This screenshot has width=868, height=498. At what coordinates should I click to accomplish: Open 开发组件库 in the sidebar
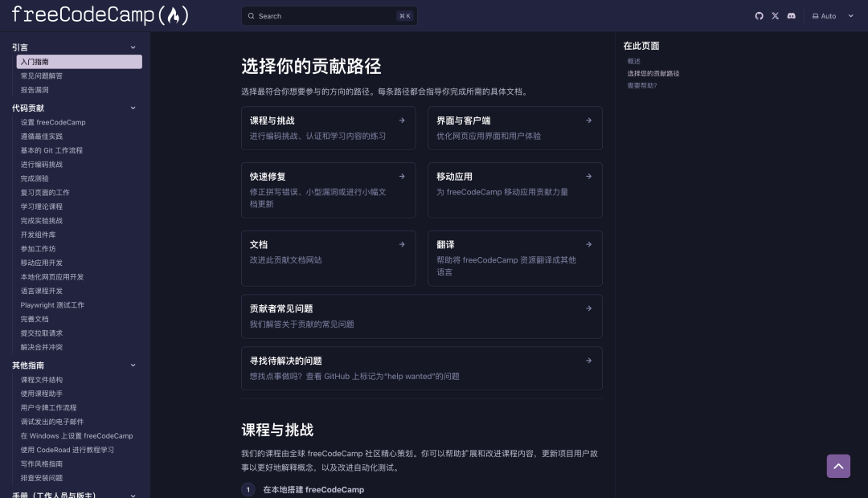pos(38,235)
